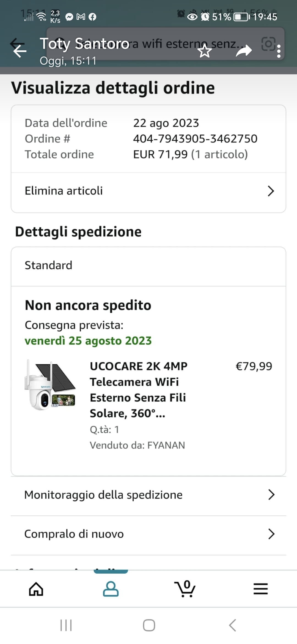Viewport: 297px width, 644px height.
Task: Tap the Toty Santoro sender name
Action: coord(84,44)
